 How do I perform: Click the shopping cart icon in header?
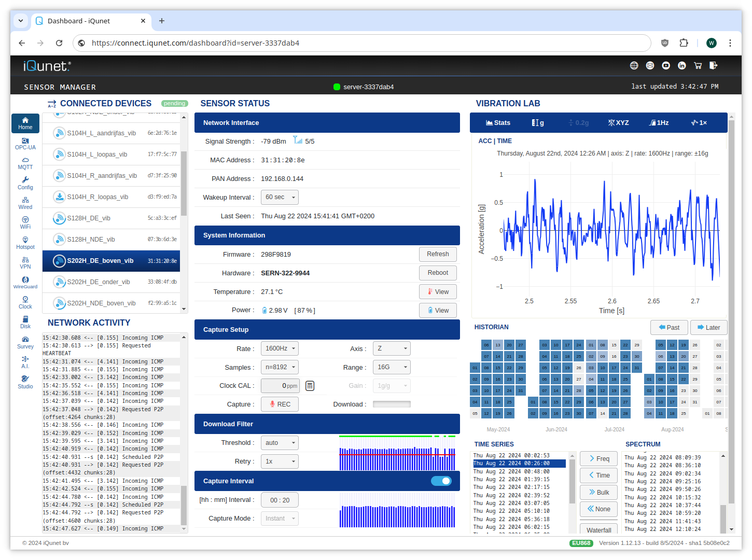click(698, 65)
